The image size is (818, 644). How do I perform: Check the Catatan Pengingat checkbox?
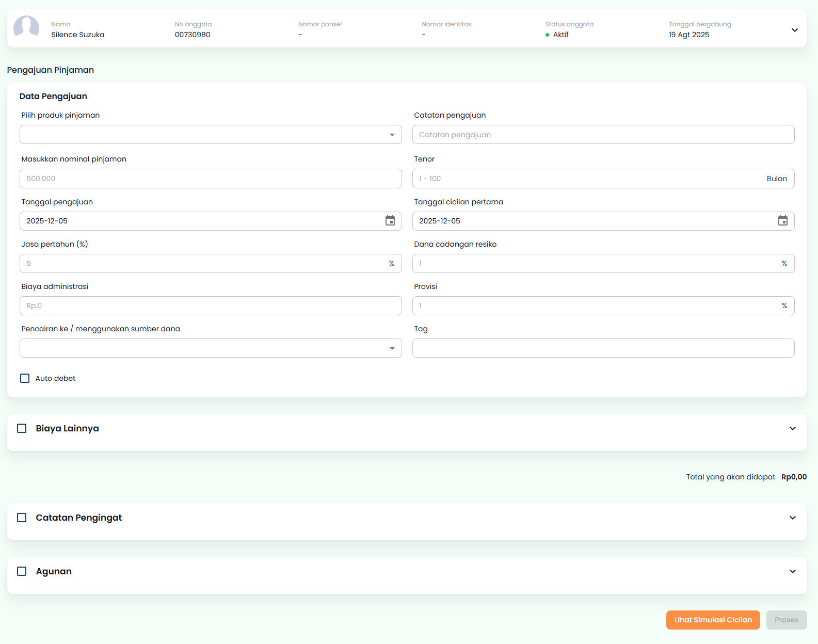tap(22, 518)
